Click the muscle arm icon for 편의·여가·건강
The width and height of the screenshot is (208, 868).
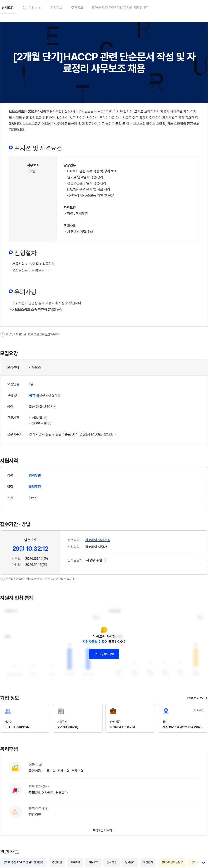(x=16, y=812)
